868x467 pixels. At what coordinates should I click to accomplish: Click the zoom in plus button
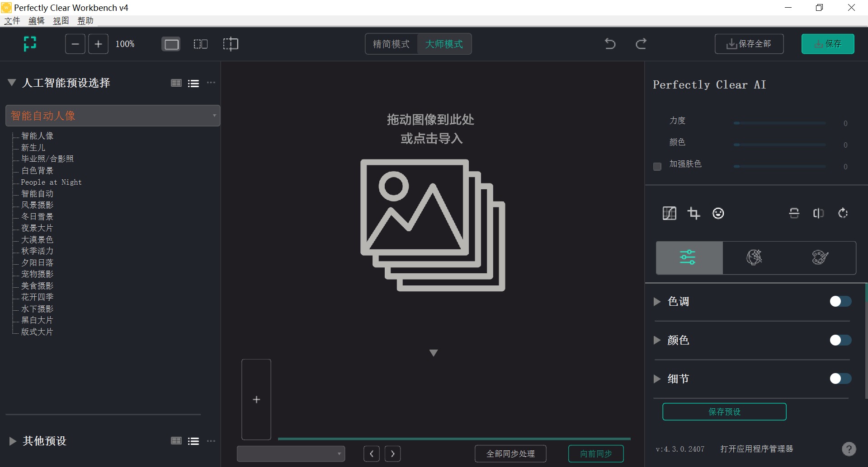point(98,44)
